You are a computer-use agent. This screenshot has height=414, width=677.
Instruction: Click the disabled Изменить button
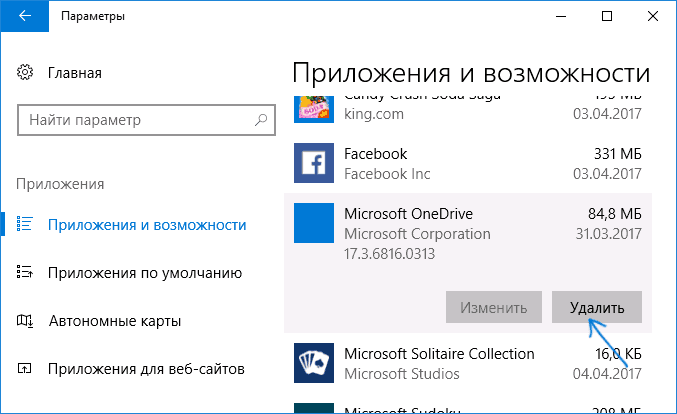coord(494,307)
